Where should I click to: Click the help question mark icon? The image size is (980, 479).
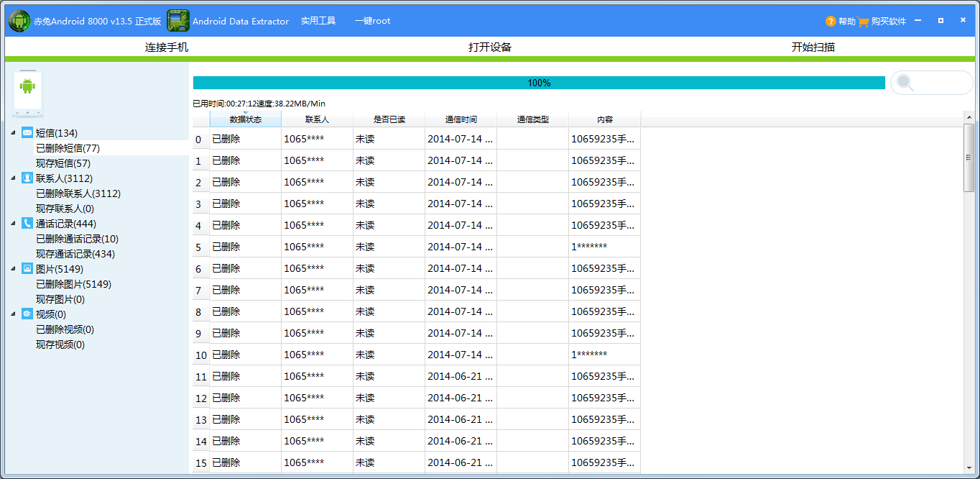pyautogui.click(x=831, y=22)
